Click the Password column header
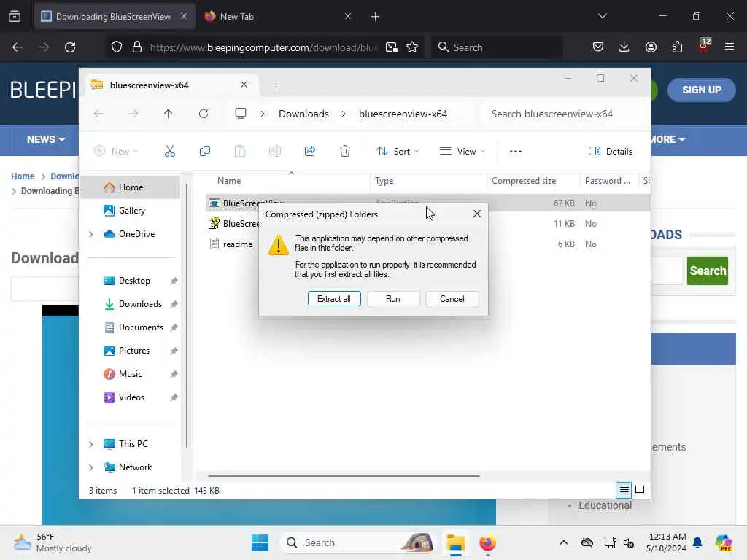The width and height of the screenshot is (747, 560). click(x=608, y=181)
